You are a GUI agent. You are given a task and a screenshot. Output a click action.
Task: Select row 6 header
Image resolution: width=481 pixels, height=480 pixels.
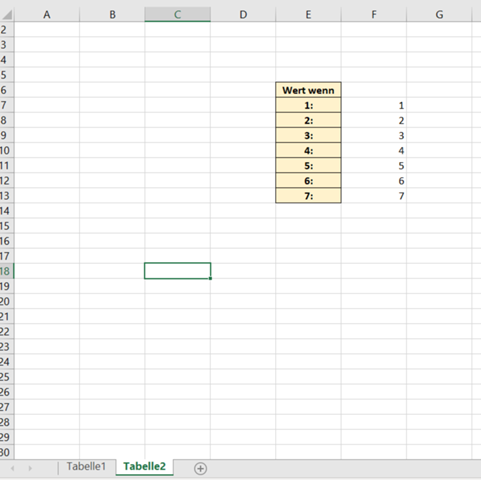pos(7,90)
